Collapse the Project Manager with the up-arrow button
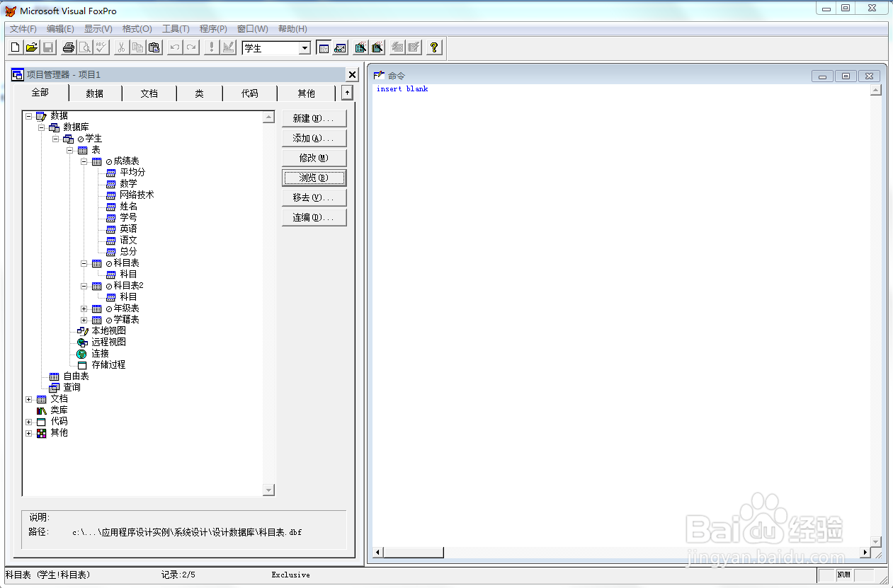This screenshot has width=893, height=588. [346, 93]
